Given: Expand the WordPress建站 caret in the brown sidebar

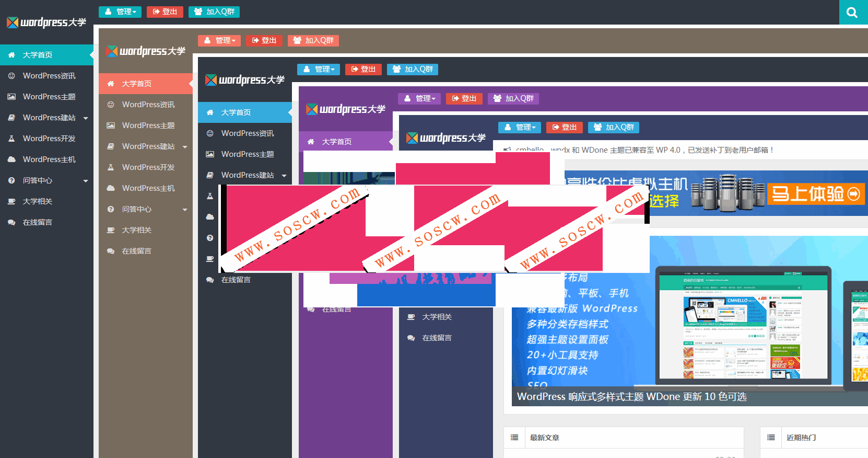Looking at the screenshot, I should click(185, 147).
